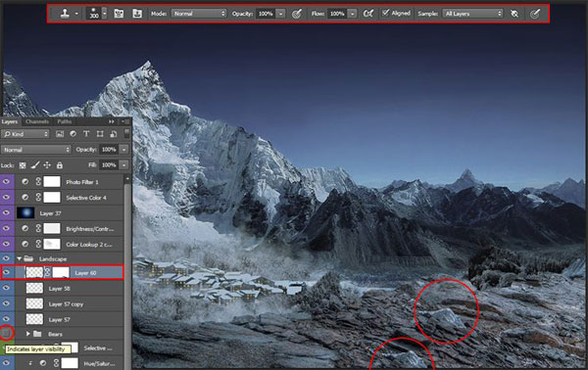
Task: Open the Fill slider arrow
Action: 124,165
